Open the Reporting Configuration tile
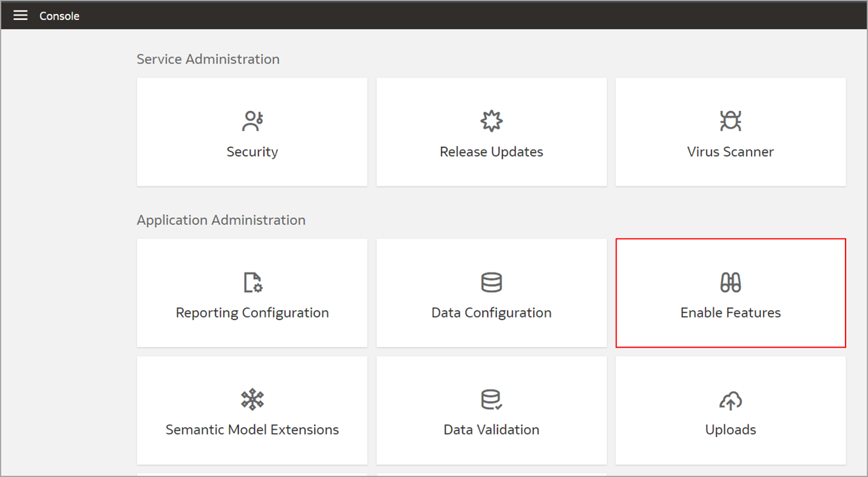868x477 pixels. coord(252,293)
